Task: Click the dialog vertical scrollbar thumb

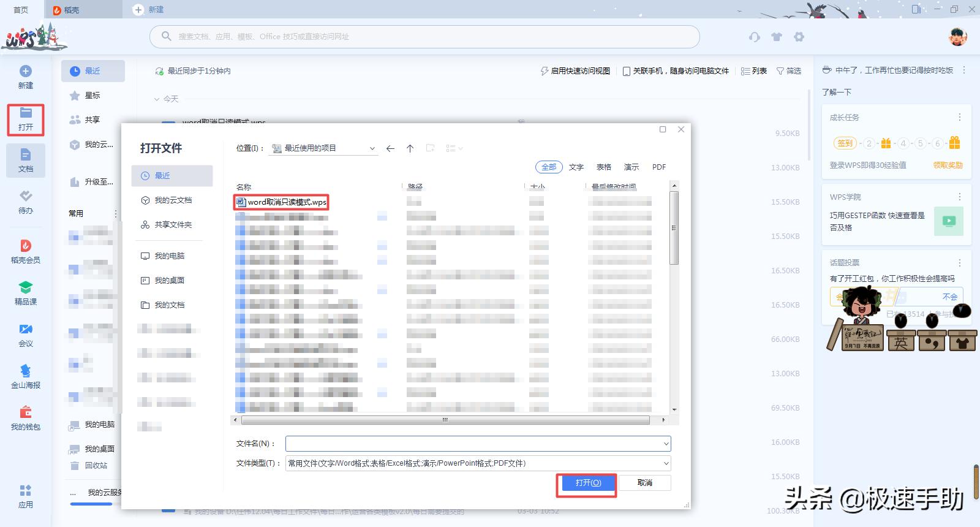Action: [674, 228]
